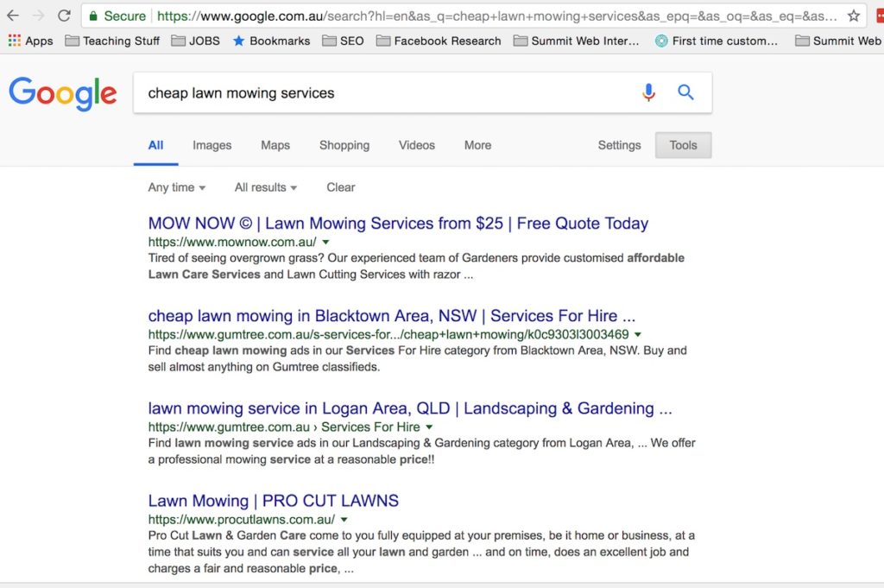Switch to the Maps tab
The image size is (884, 588).
275,145
